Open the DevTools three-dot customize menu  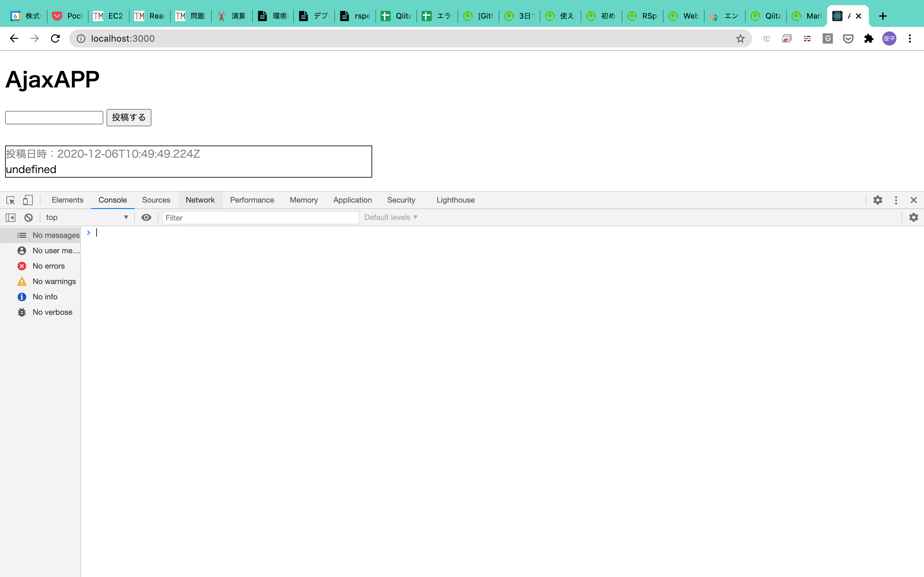tap(896, 200)
